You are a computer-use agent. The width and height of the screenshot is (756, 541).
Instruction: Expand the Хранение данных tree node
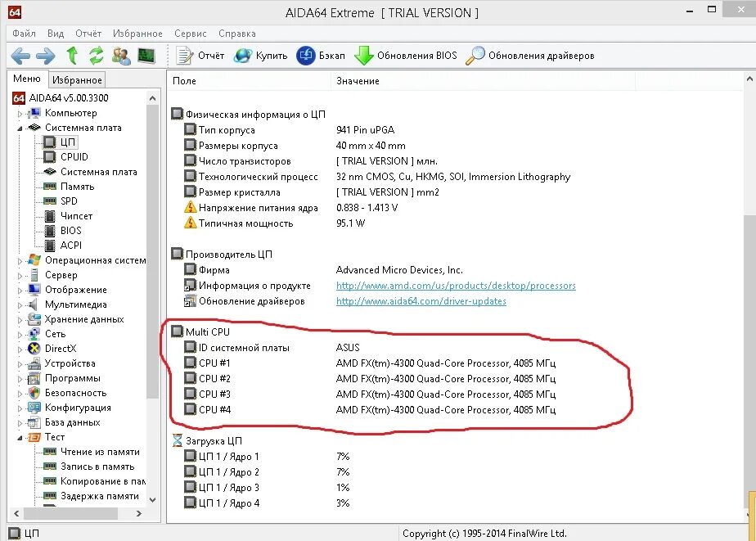(20, 320)
